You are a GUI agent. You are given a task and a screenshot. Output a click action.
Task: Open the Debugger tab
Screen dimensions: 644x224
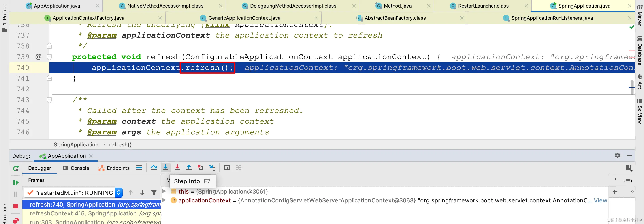40,168
